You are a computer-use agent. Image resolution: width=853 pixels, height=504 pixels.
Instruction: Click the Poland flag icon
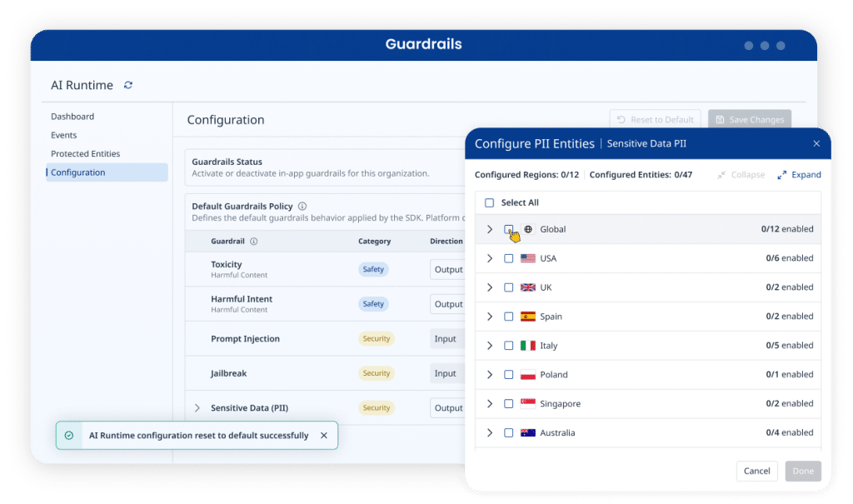click(x=527, y=375)
